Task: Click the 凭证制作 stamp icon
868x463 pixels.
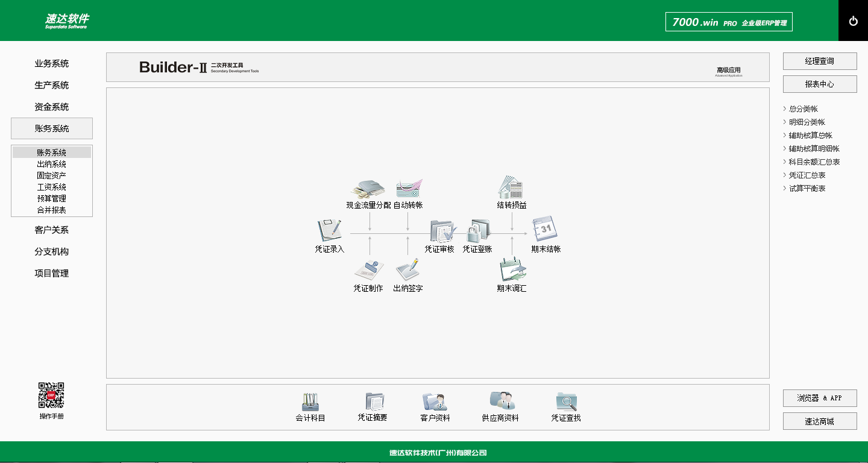Action: click(x=368, y=271)
